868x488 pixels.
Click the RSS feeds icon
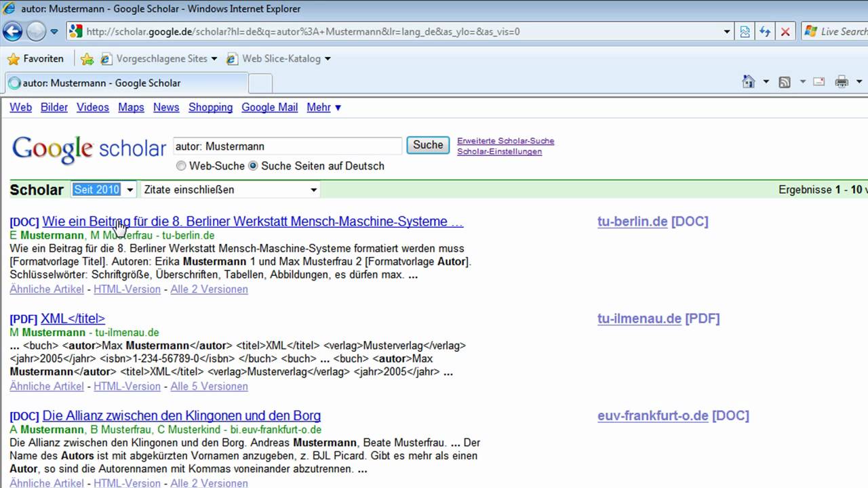click(x=785, y=82)
